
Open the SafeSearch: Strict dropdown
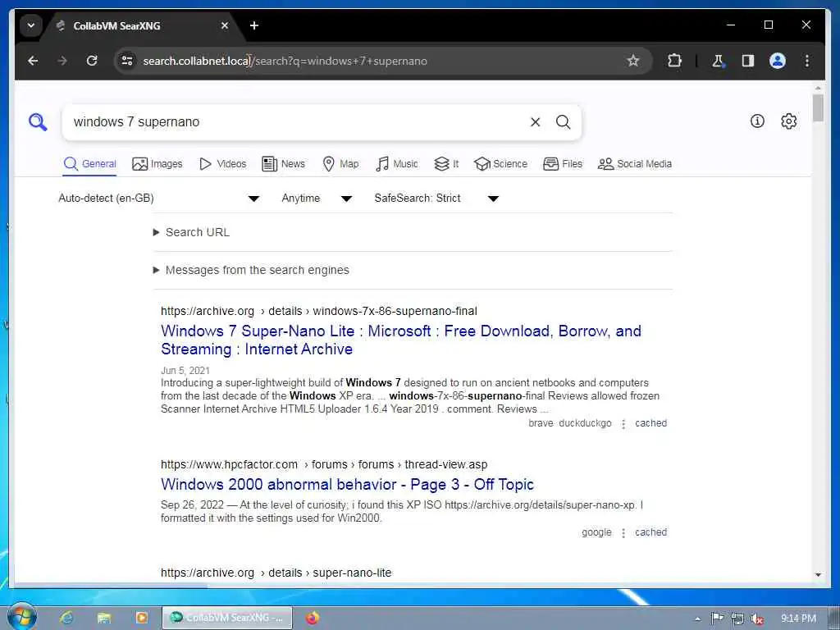pyautogui.click(x=436, y=199)
